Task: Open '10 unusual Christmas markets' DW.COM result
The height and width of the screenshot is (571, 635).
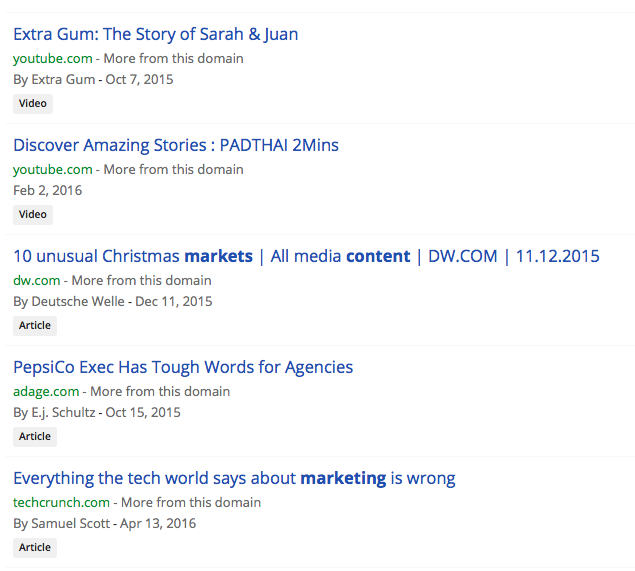Action: click(305, 256)
